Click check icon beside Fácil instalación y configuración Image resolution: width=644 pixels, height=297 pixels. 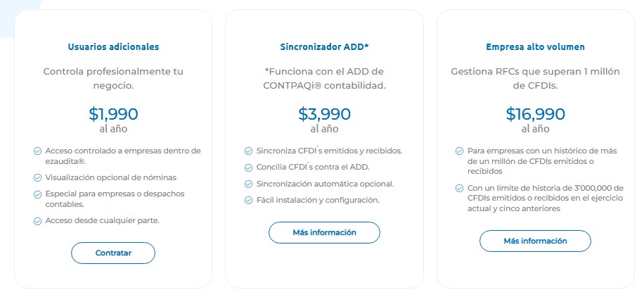pos(248,201)
